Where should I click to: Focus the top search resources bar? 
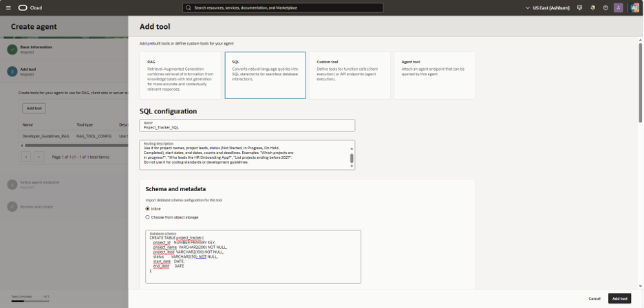click(283, 8)
